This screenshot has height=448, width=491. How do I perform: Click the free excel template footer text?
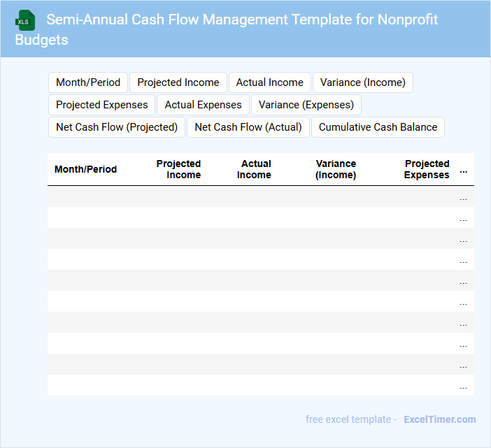click(351, 419)
